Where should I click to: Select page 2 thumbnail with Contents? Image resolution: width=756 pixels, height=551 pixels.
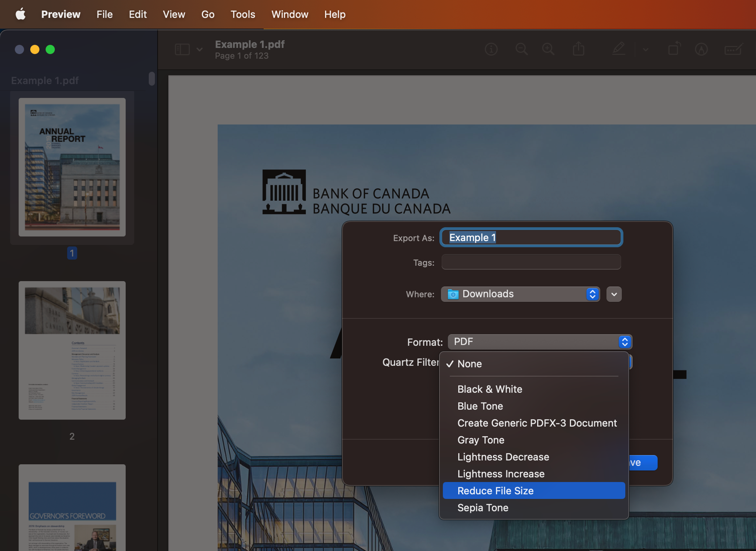pos(72,350)
